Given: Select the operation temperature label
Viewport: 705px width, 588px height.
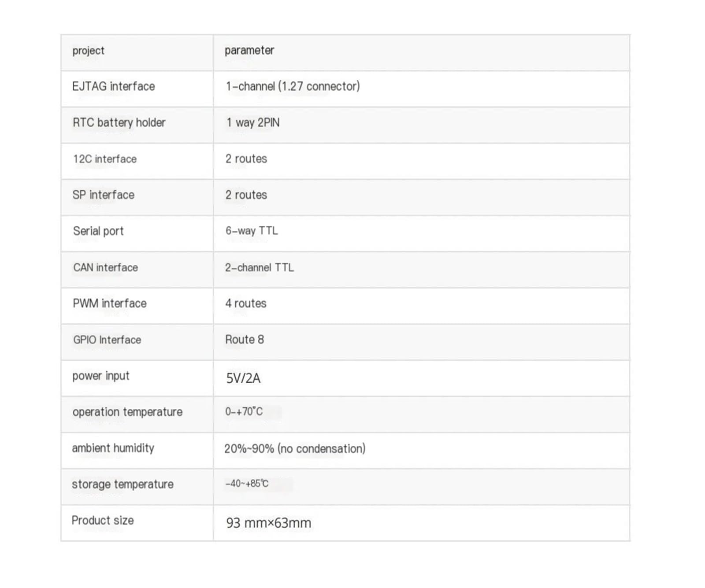Looking at the screenshot, I should (x=127, y=412).
